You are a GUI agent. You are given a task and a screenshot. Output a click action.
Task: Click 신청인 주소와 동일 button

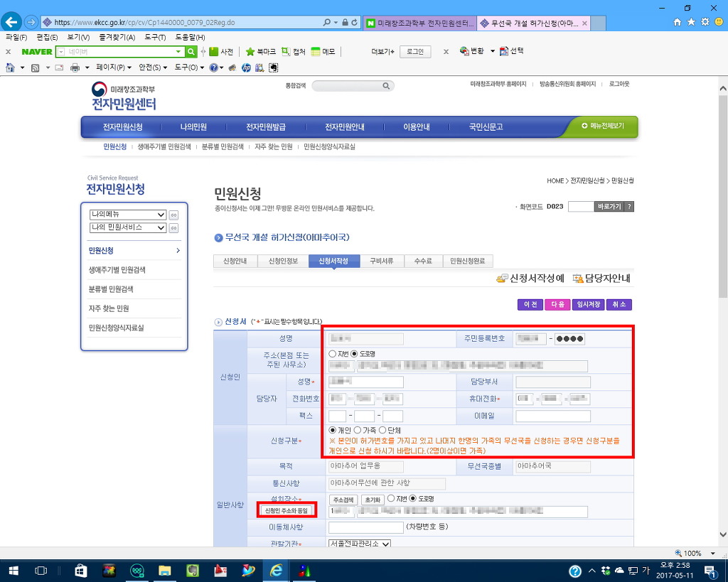(287, 510)
